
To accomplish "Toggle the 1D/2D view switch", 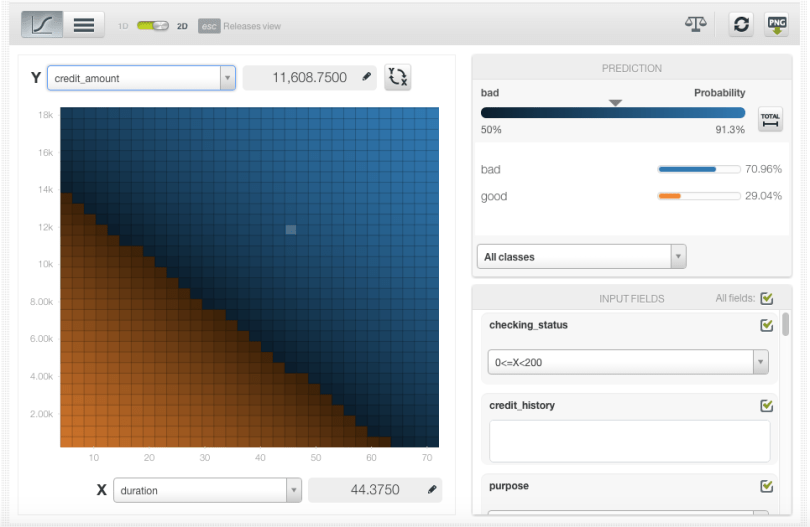I will coord(153,26).
